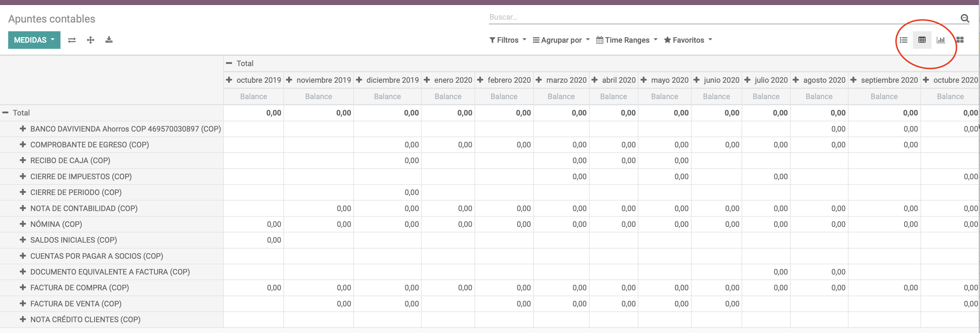980x333 pixels.
Task: Click the search magnifier icon
Action: [x=965, y=18]
